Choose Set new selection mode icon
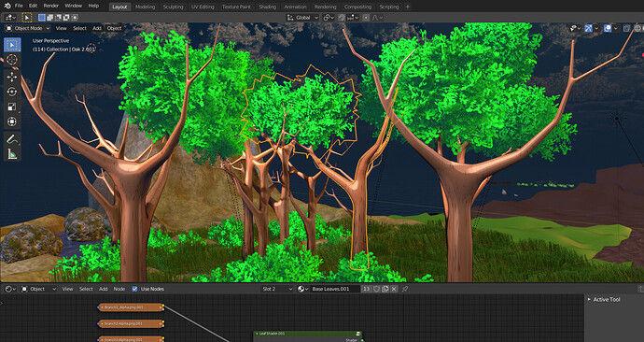This screenshot has width=644, height=342. point(41,18)
